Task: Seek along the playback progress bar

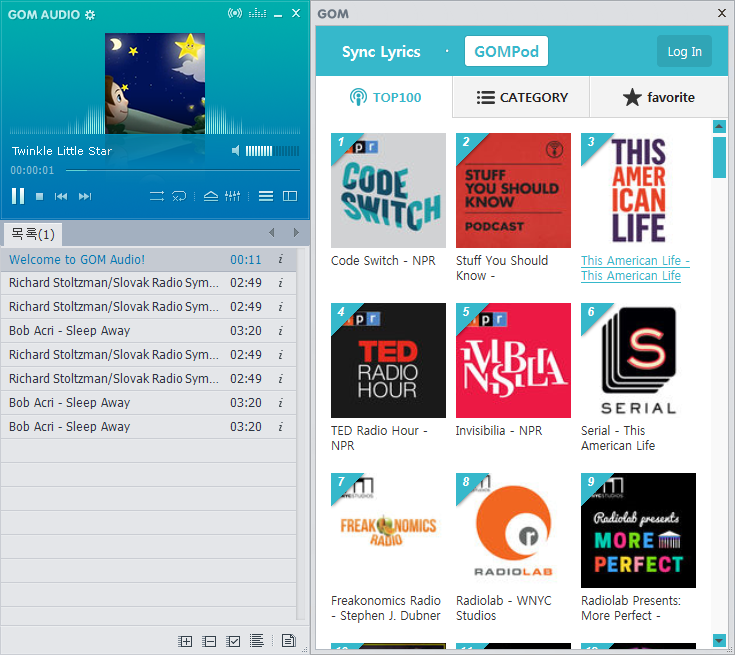Action: pos(183,170)
